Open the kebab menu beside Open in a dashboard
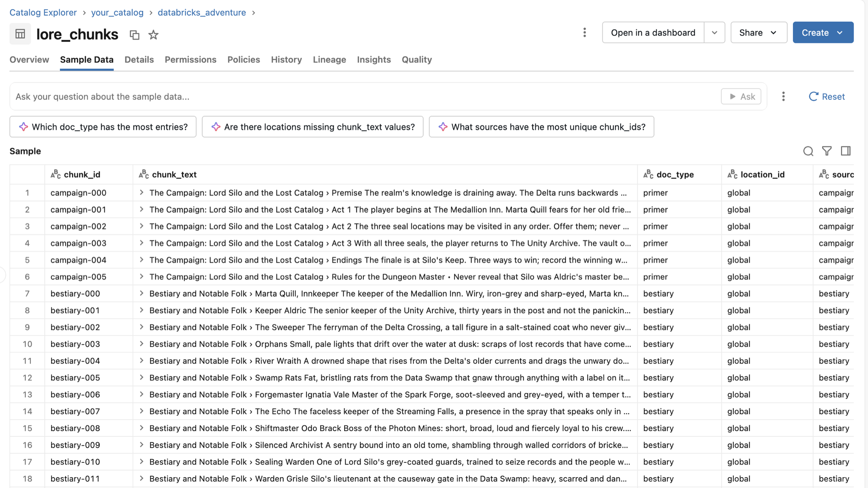Screen dimensions: 868x488 [585, 33]
